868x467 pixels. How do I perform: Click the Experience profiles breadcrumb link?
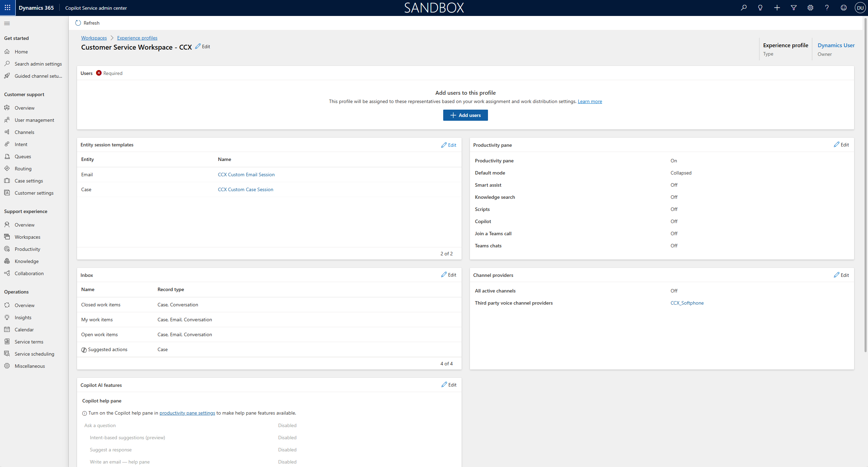[137, 38]
